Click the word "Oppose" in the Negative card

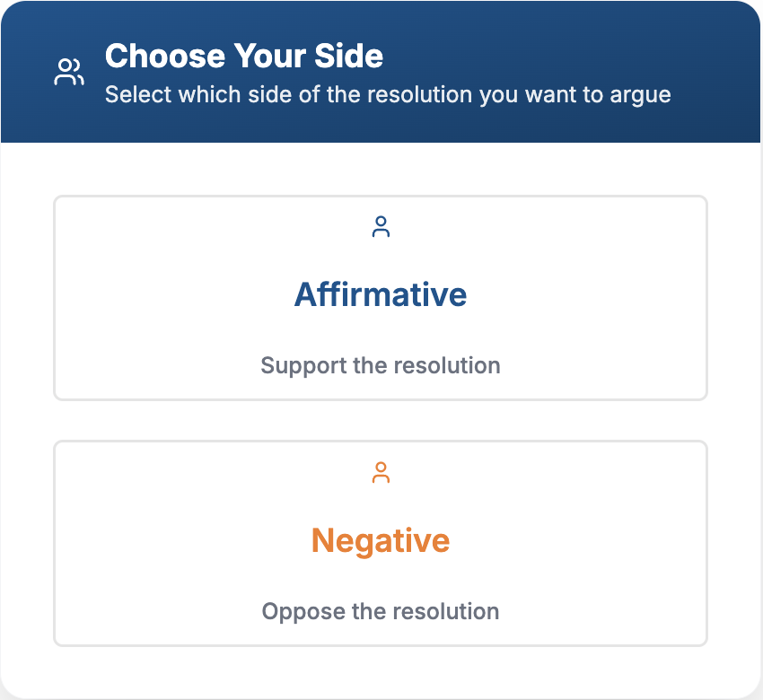click(296, 611)
